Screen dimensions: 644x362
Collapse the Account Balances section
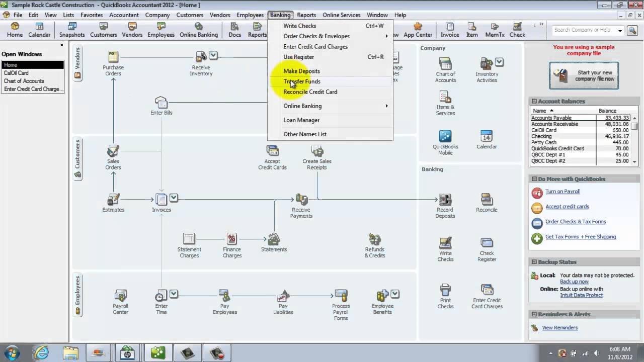coord(534,101)
